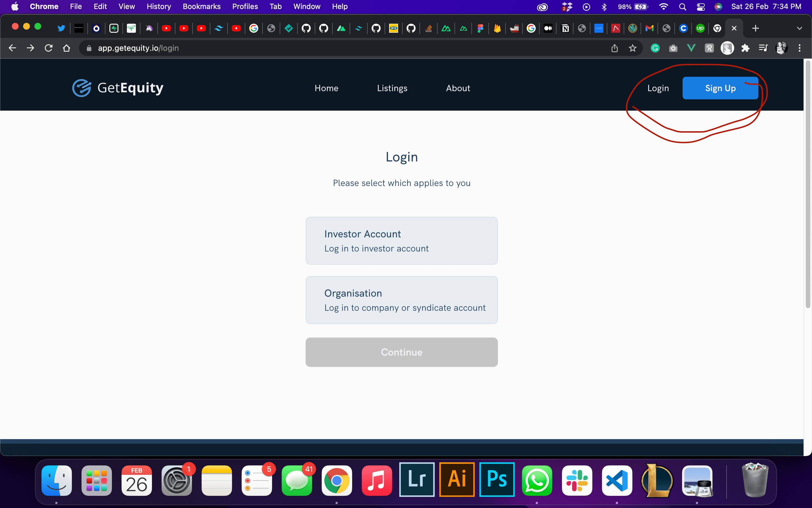View site security lock info

point(89,48)
